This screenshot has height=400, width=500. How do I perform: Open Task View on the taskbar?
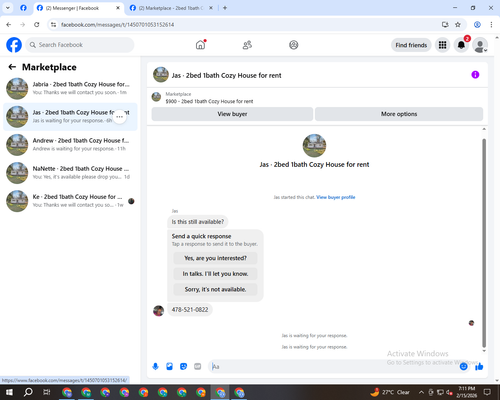[x=47, y=392]
